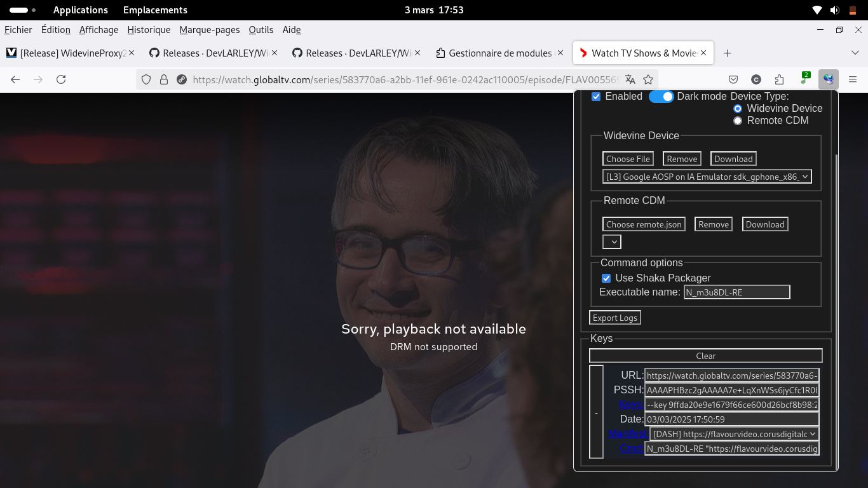Screen dimensions: 868x488
Task: Open the Fichier menu
Action: (18, 30)
